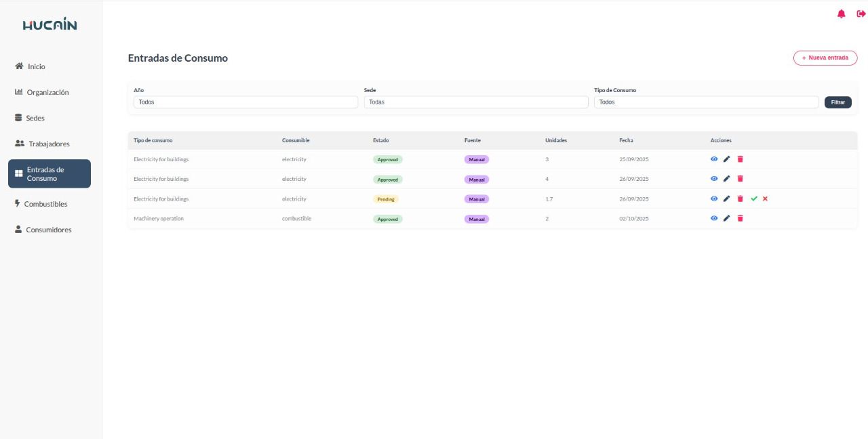Open the Año filter dropdown
Viewport: 868px width, 439px height.
click(x=245, y=102)
